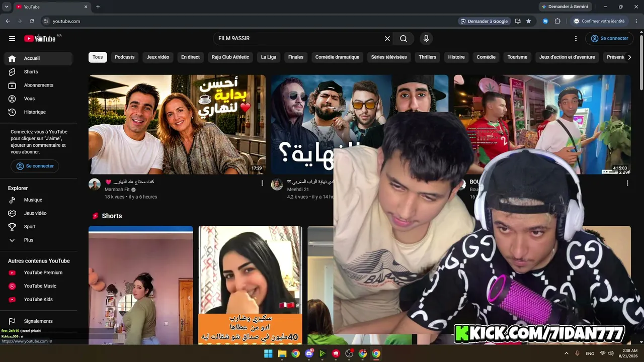
Task: Open YouTube Kids link
Action: click(38, 299)
